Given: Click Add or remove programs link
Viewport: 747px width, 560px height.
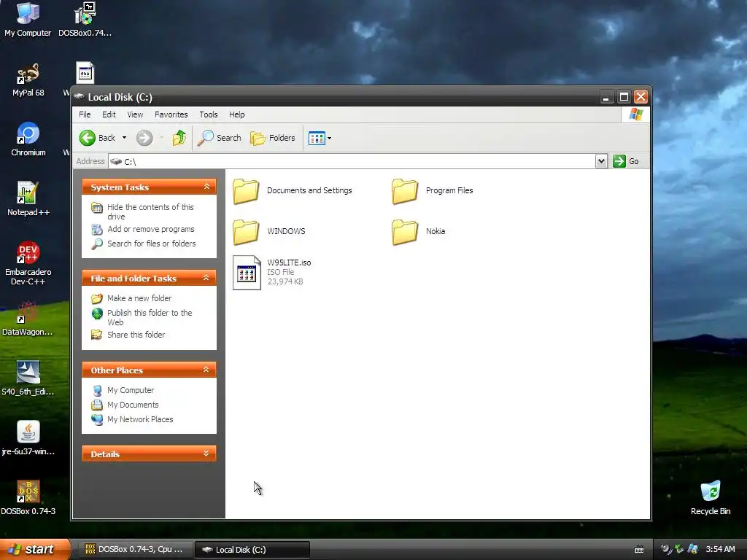Looking at the screenshot, I should point(143,230).
